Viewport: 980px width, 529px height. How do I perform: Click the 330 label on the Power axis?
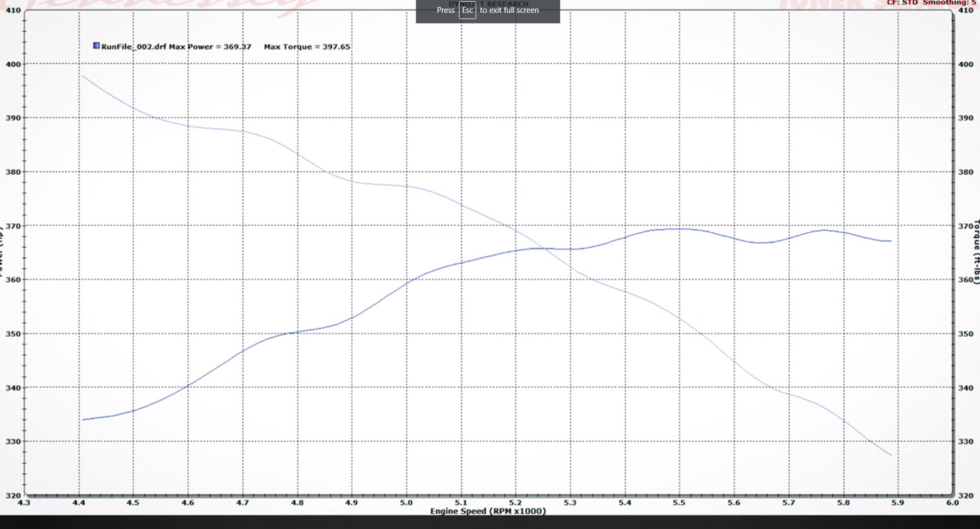tap(12, 442)
